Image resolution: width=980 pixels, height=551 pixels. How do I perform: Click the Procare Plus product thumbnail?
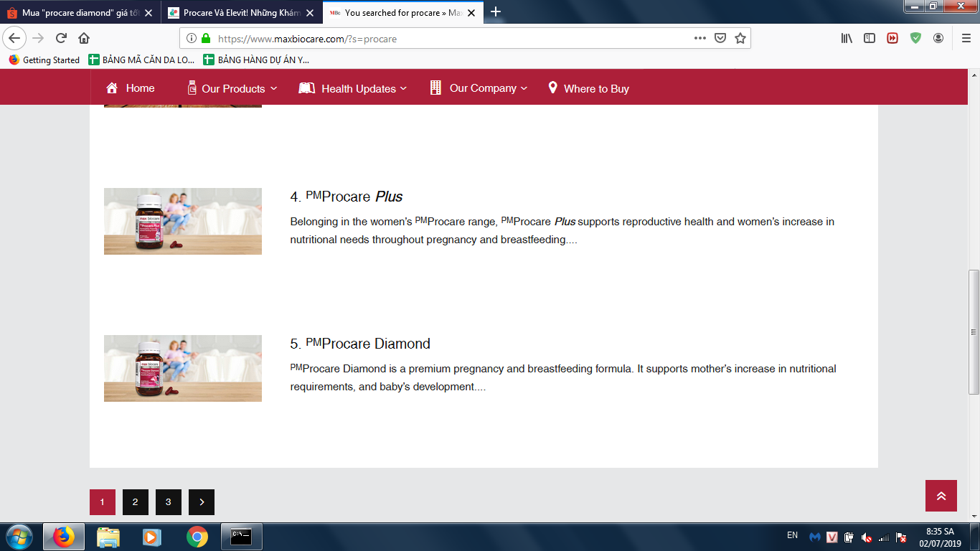[x=183, y=221]
